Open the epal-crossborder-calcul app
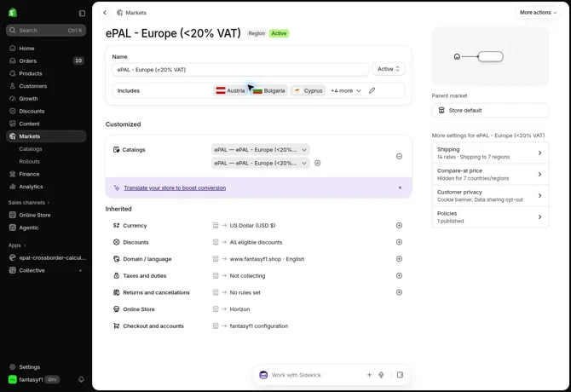The width and height of the screenshot is (571, 392). click(x=46, y=257)
